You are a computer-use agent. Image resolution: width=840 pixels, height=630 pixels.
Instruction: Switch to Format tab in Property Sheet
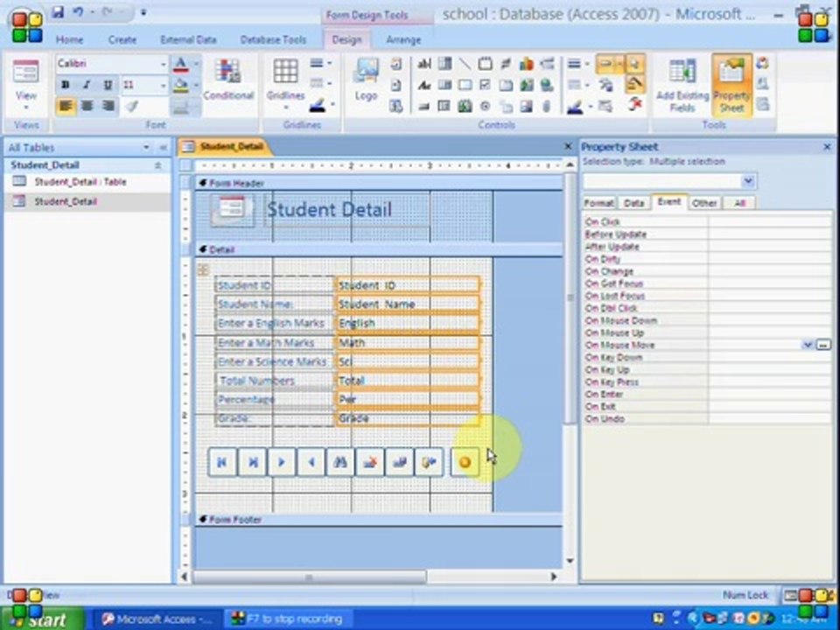tap(598, 203)
